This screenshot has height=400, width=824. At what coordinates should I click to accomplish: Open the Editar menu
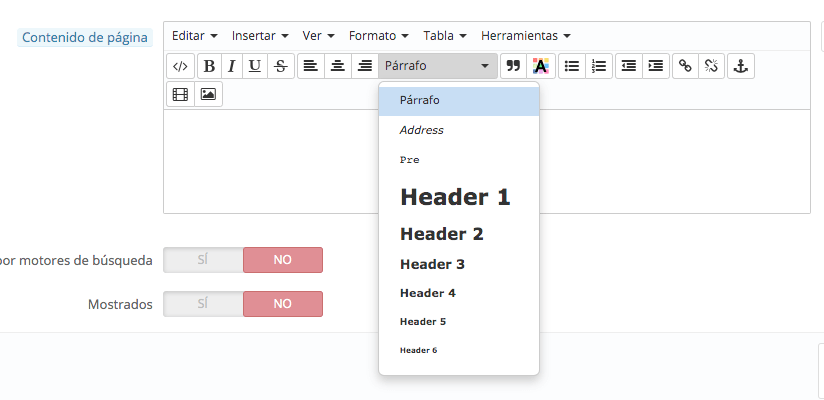point(194,36)
